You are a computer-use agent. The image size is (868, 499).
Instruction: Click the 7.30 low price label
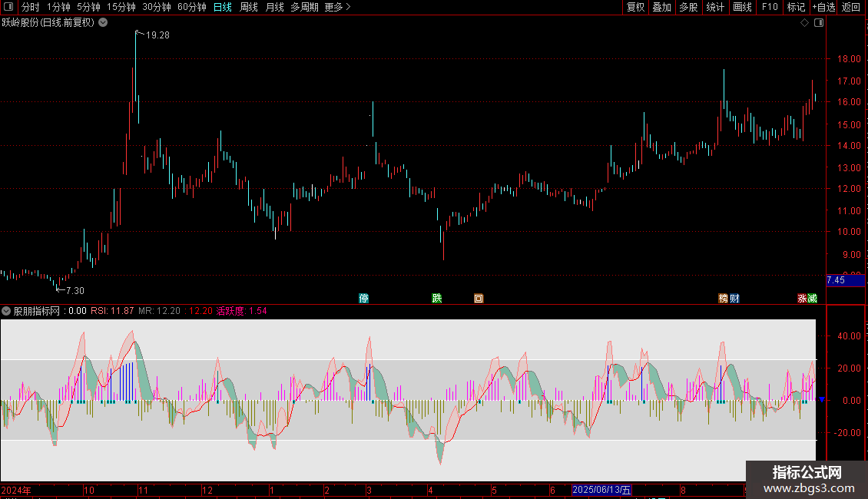point(75,290)
